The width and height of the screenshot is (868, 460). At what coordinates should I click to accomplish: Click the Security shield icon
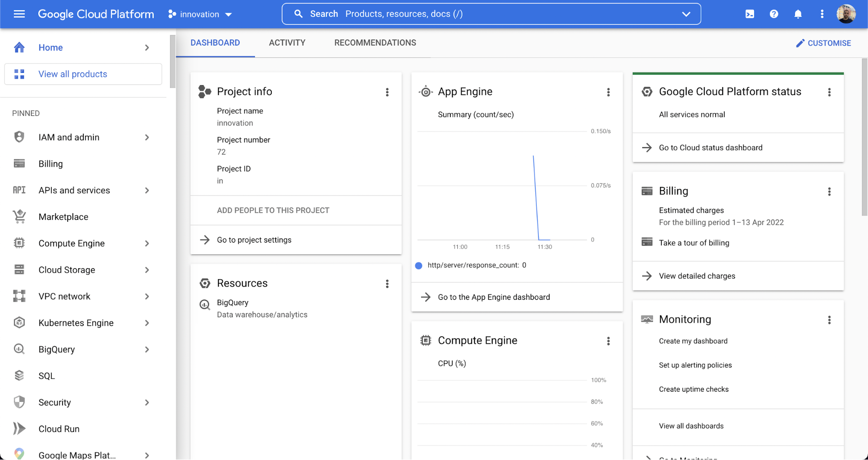click(19, 402)
